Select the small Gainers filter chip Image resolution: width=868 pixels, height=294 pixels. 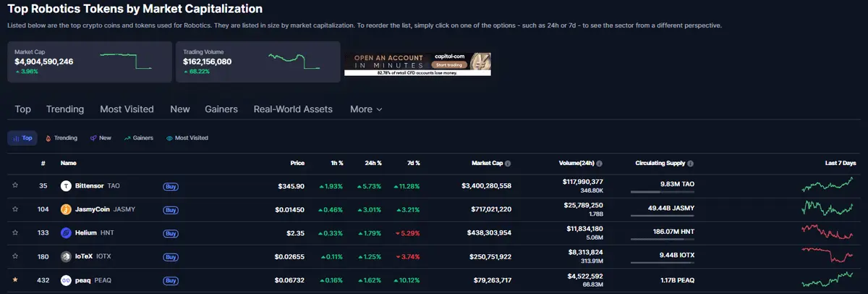click(x=139, y=138)
